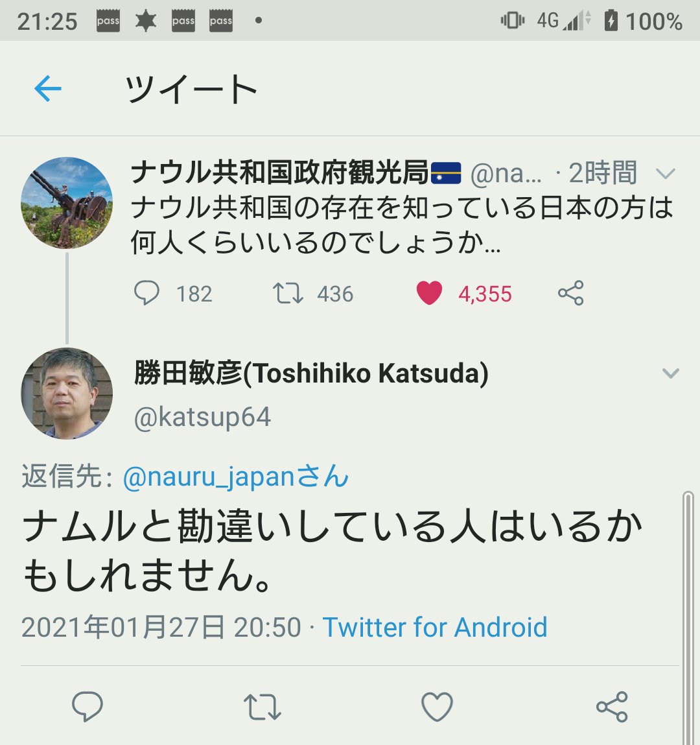Image resolution: width=700 pixels, height=745 pixels.
Task: Tap the Twitter for Android source link
Action: point(436,627)
